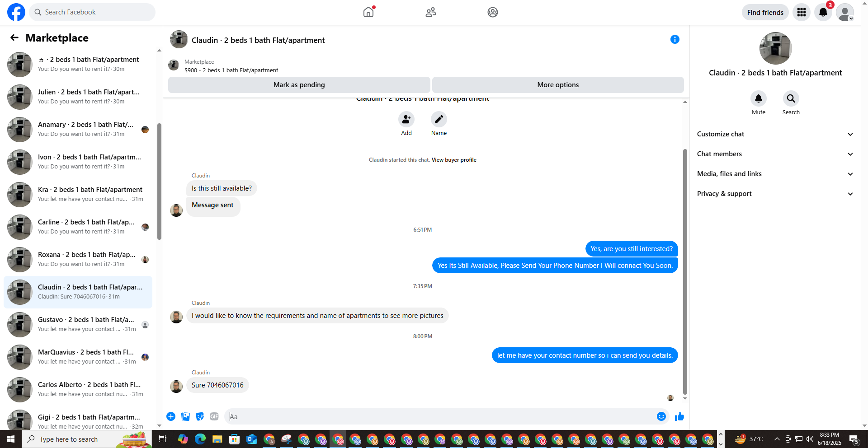868x448 pixels.
Task: Open the conversation information icon
Action: pos(675,39)
